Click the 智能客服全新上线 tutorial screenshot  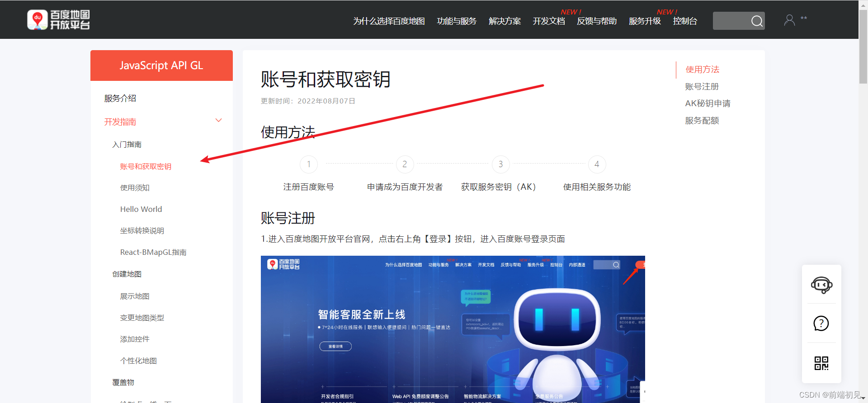[453, 329]
